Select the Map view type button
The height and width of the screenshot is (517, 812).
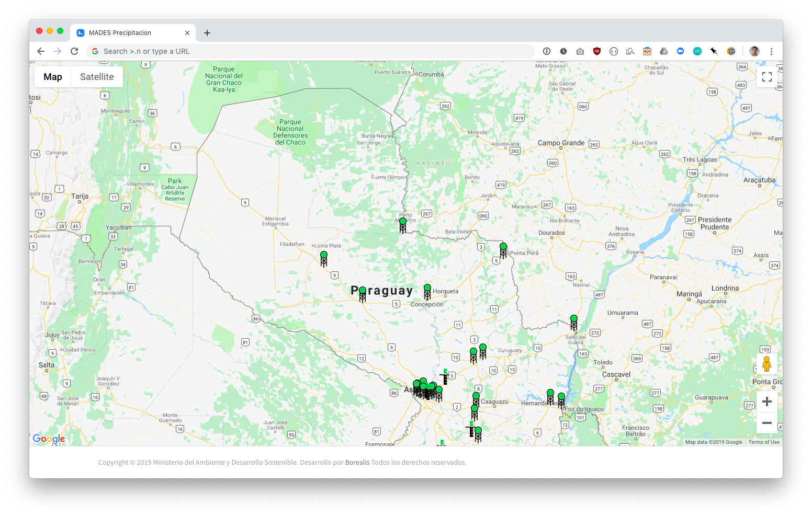[x=53, y=77]
